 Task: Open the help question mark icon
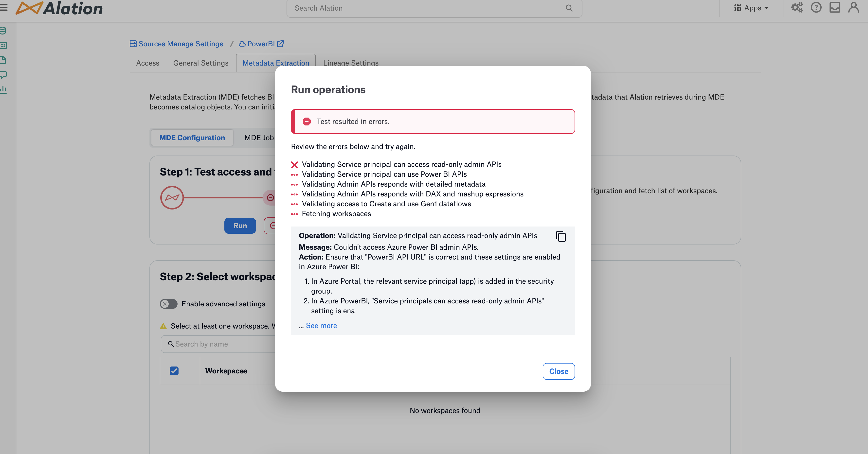816,7
